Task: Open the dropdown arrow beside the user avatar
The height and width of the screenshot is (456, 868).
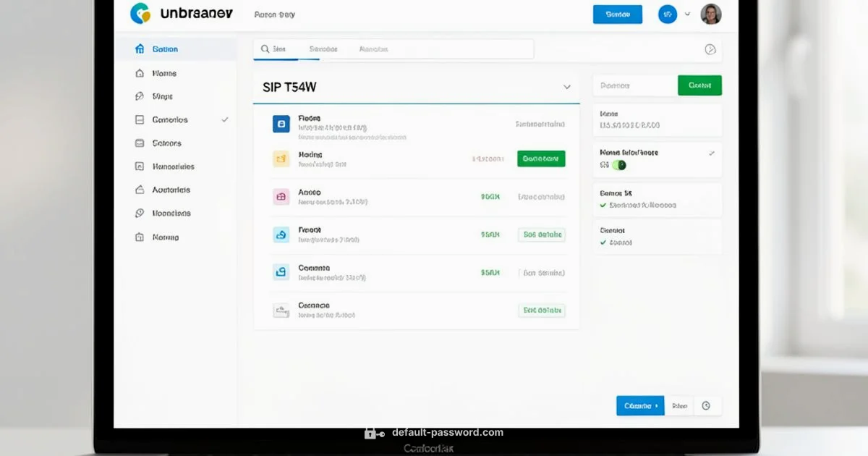Action: click(687, 14)
